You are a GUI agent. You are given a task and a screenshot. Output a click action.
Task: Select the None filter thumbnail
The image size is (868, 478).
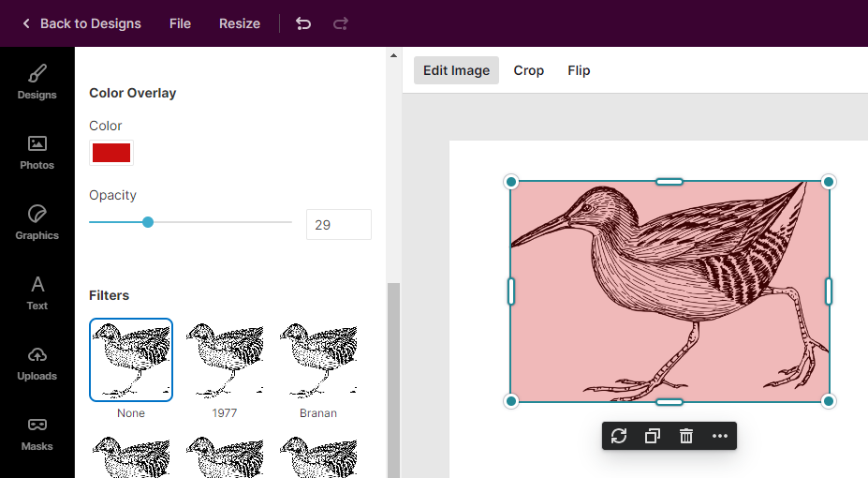pyautogui.click(x=131, y=360)
